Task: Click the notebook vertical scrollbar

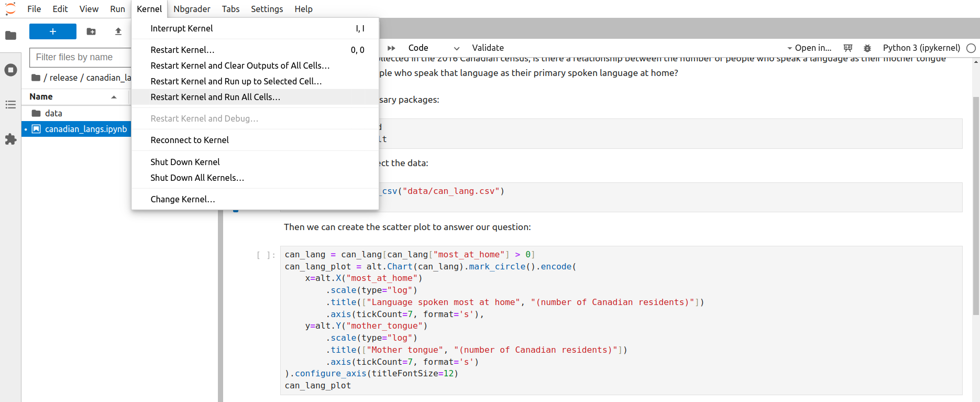Action: tap(976, 205)
